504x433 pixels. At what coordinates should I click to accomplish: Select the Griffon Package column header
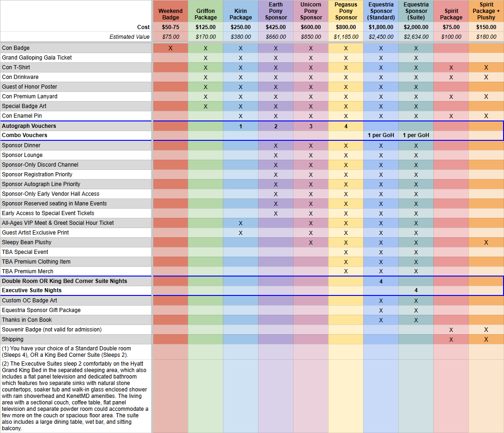tap(205, 14)
